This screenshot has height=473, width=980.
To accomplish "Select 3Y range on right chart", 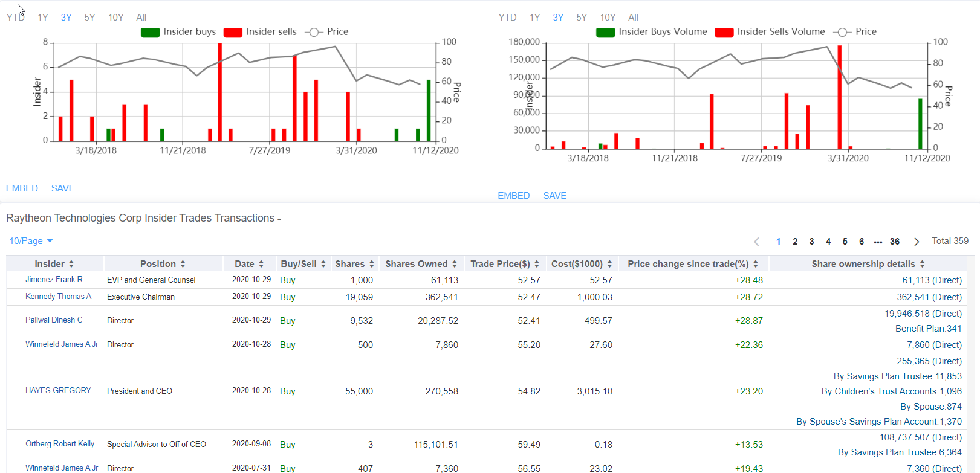I will [x=559, y=18].
